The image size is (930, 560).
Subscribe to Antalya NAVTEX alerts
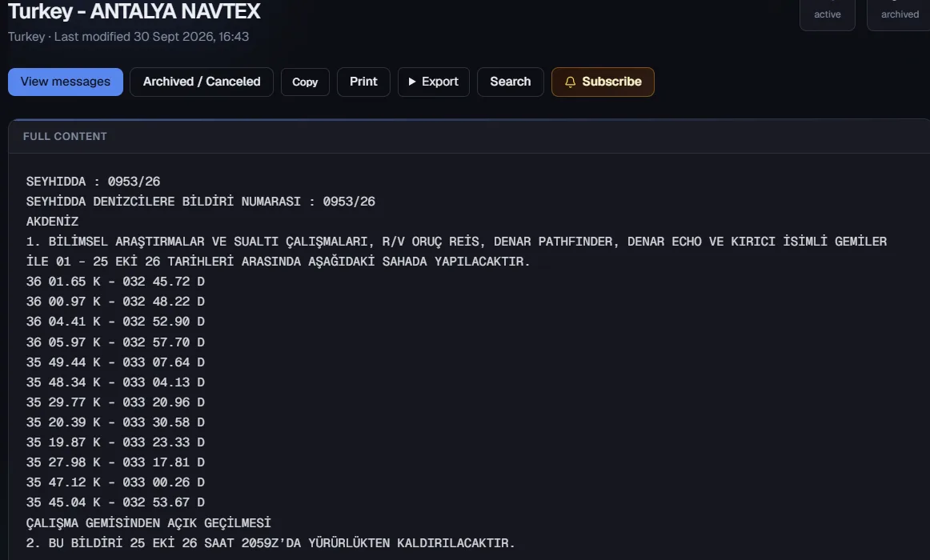pos(603,82)
